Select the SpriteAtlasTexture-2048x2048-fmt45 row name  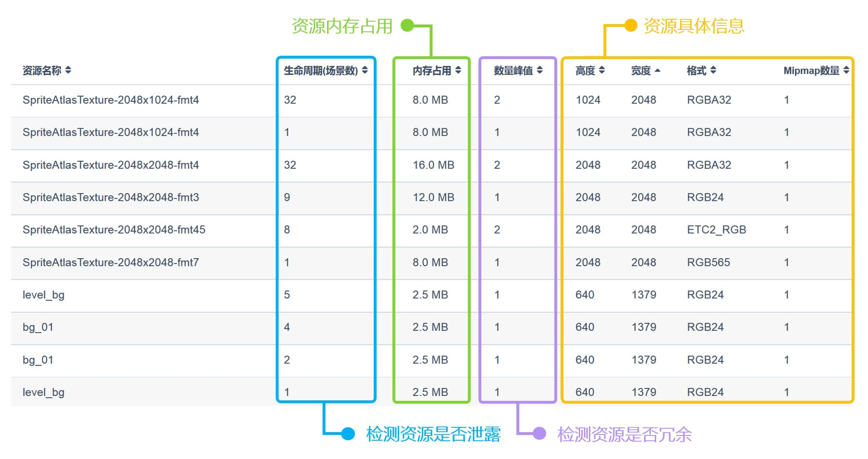[114, 230]
